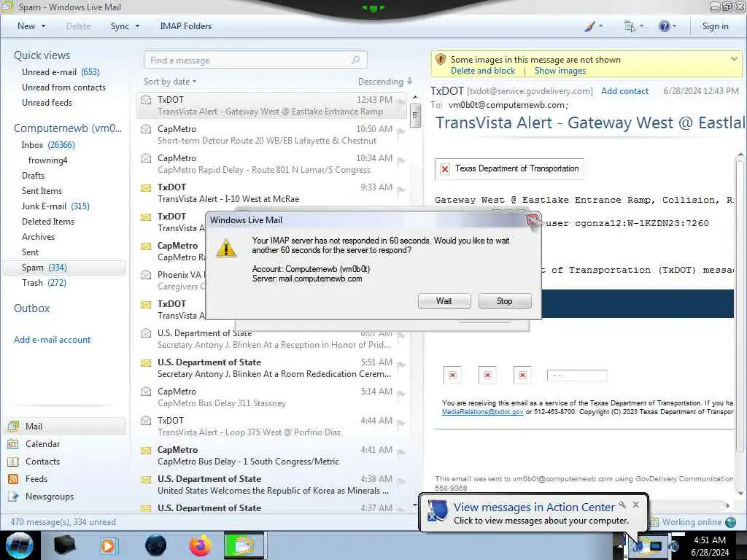Click Show images link
Screen dimensions: 747x560
click(560, 71)
